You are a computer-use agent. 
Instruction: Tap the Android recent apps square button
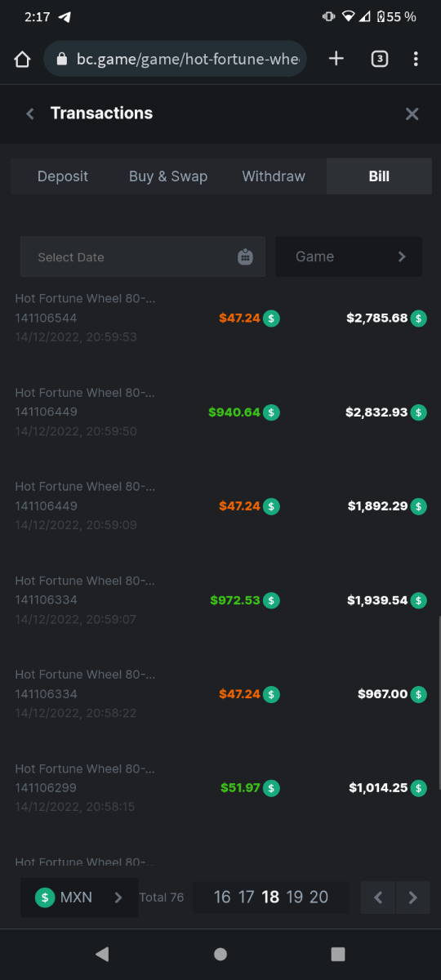tap(338, 954)
